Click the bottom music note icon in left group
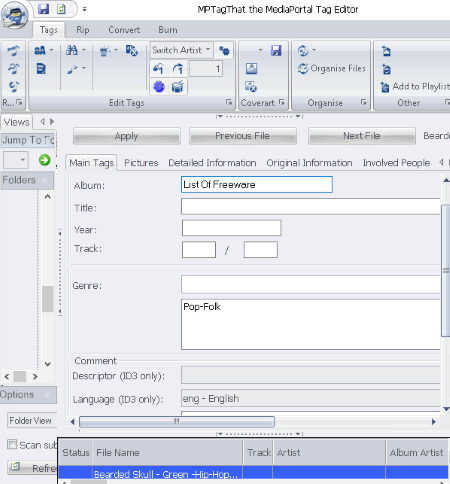The image size is (450, 484). pyautogui.click(x=14, y=86)
